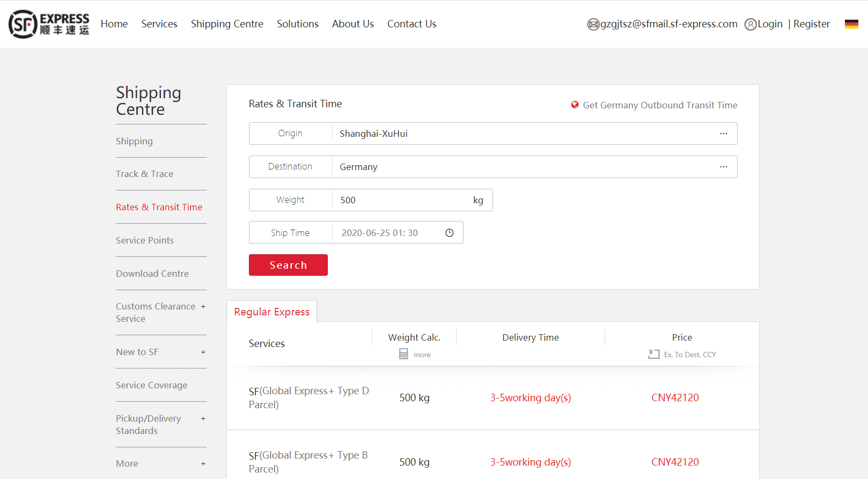This screenshot has width=868, height=479.
Task: Click the user account icon beside Login
Action: (751, 24)
